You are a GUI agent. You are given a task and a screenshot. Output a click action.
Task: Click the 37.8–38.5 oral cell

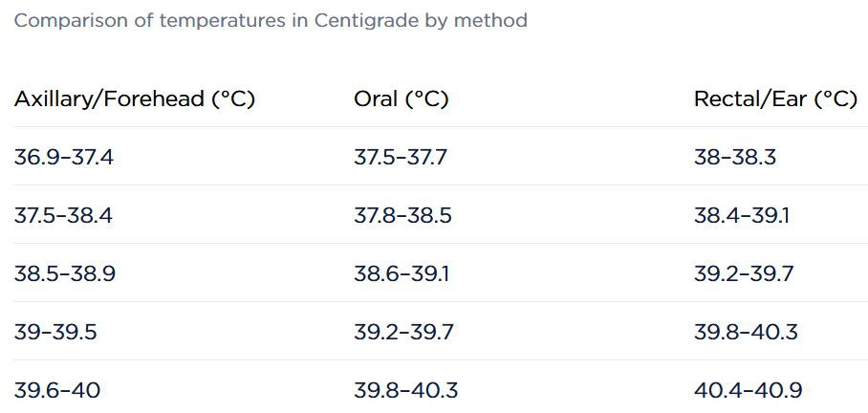click(402, 216)
